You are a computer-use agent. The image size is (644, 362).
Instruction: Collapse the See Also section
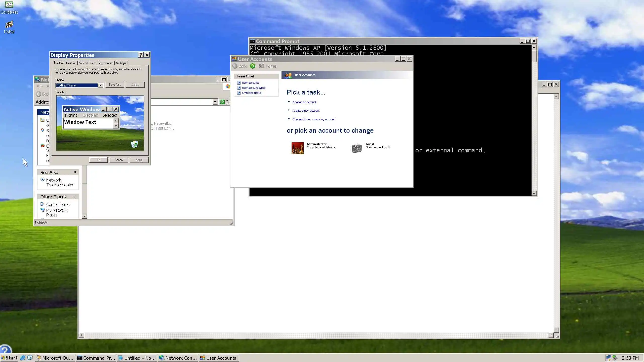point(75,172)
